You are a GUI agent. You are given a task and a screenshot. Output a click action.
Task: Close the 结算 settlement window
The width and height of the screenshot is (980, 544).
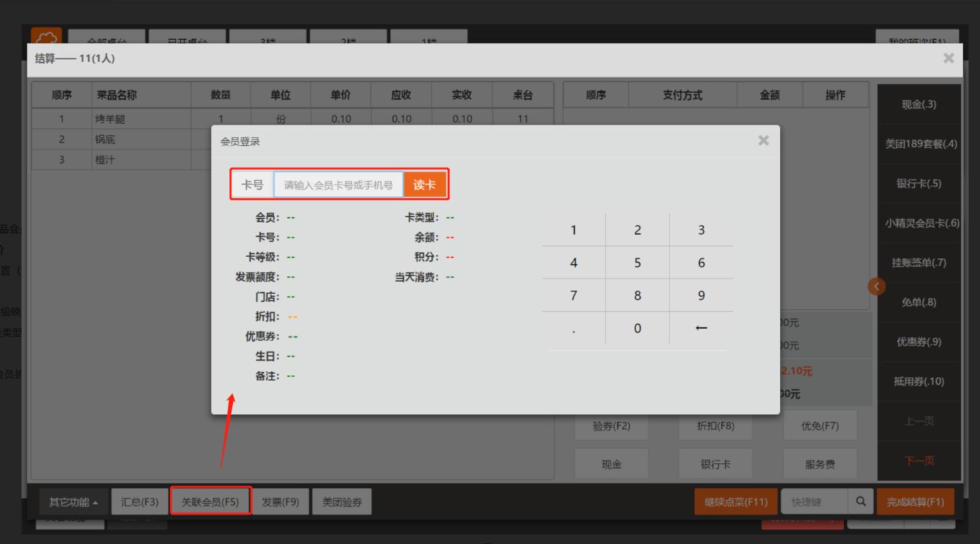[948, 59]
